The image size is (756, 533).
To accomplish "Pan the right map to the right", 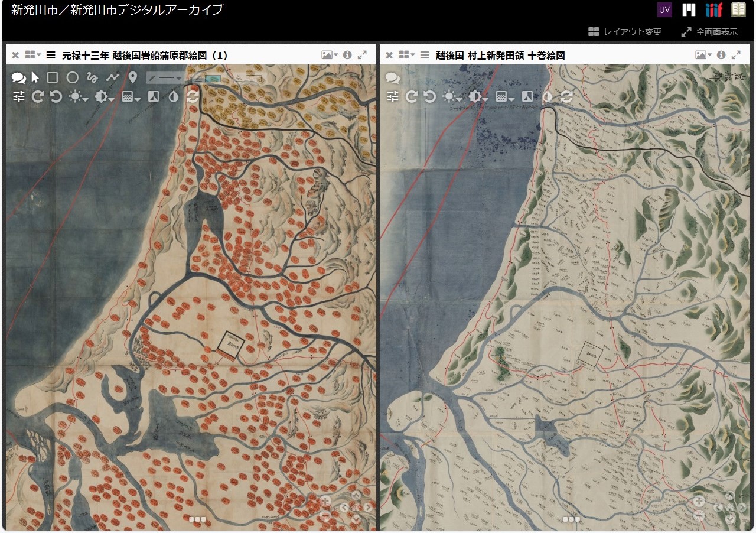I will [742, 507].
